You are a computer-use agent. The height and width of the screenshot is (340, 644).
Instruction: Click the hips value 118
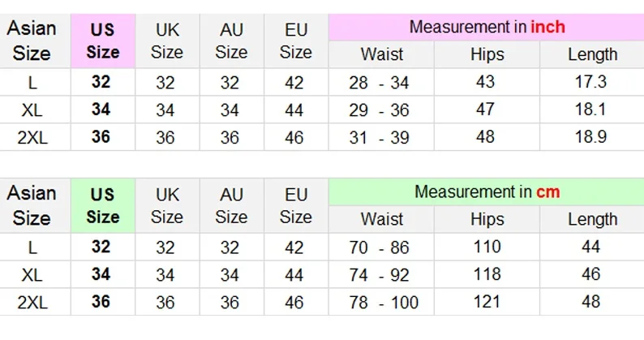486,275
